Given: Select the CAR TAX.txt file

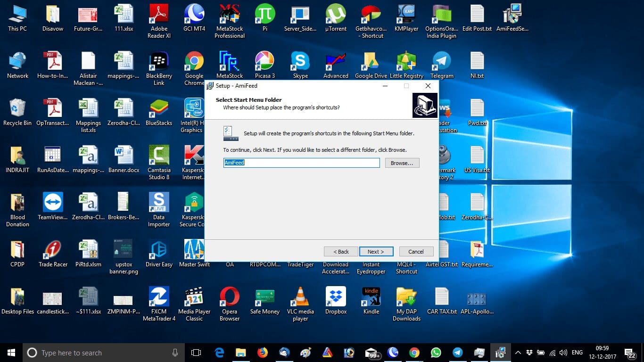Looking at the screenshot, I should (442, 300).
